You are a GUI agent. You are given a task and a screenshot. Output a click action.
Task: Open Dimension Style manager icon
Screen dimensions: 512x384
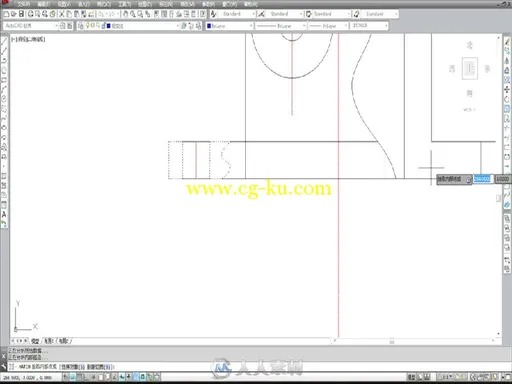pos(262,14)
